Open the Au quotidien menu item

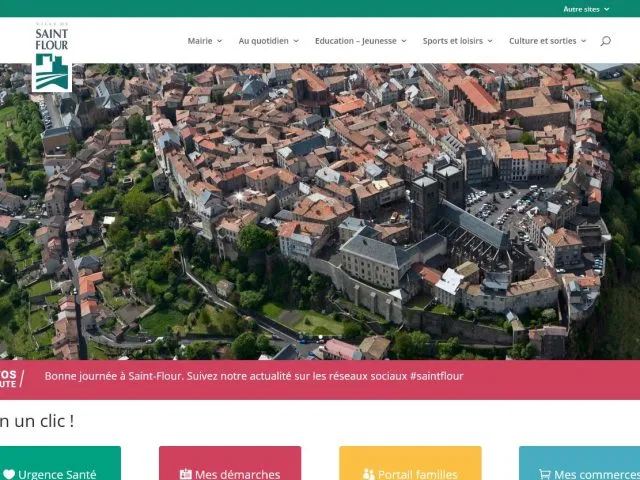pos(264,41)
